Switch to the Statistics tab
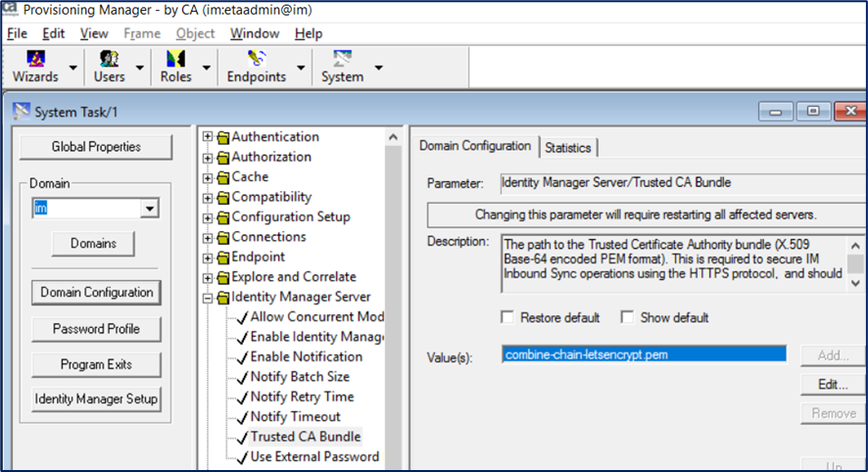 pyautogui.click(x=568, y=148)
